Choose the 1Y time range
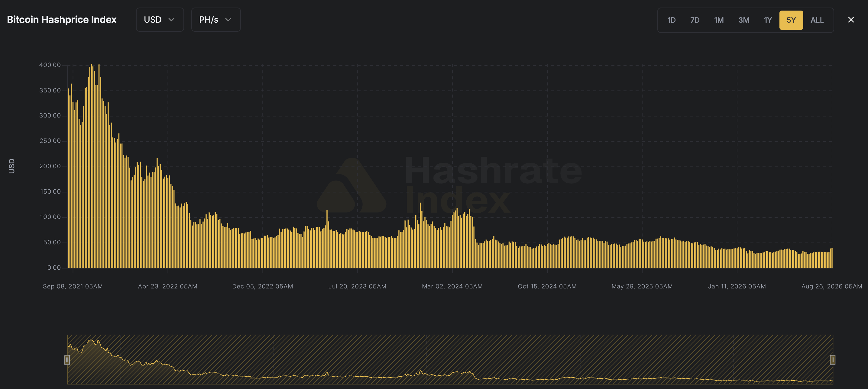Image resolution: width=868 pixels, height=389 pixels. point(768,20)
